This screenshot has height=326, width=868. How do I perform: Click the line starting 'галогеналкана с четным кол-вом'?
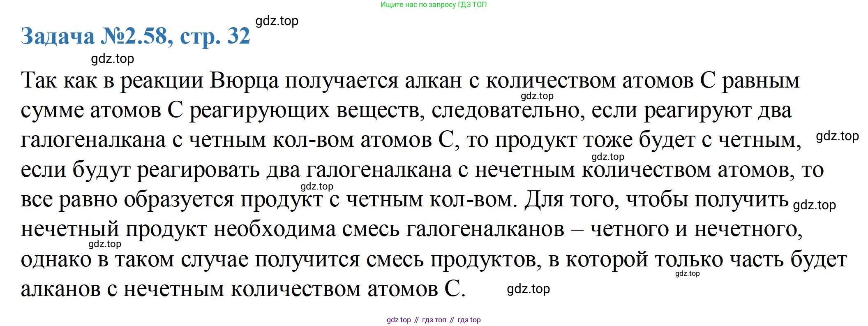point(411,140)
